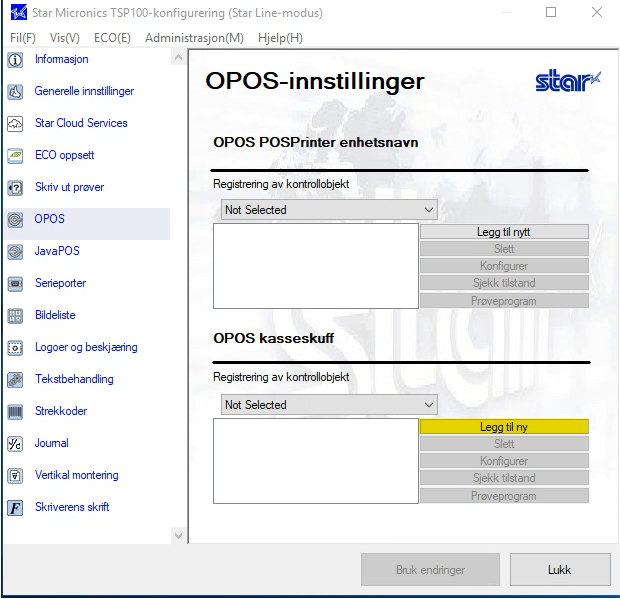
Task: Open the Informasjon page
Action: [x=62, y=59]
